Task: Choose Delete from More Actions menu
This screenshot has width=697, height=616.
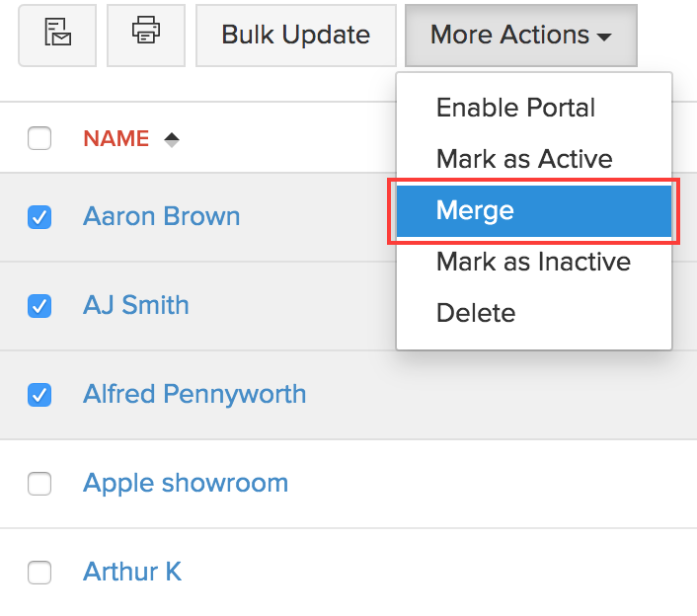Action: point(476,313)
